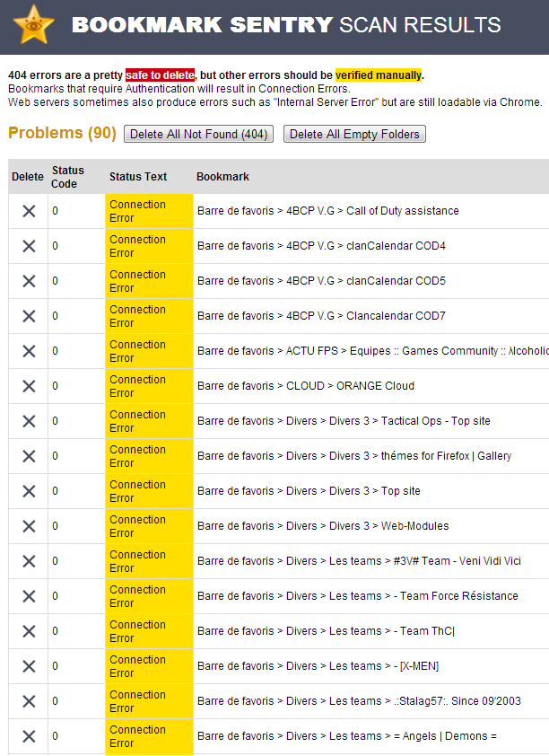Remove the Team Force Résistance bookmark
549x756 pixels.
pos(29,596)
